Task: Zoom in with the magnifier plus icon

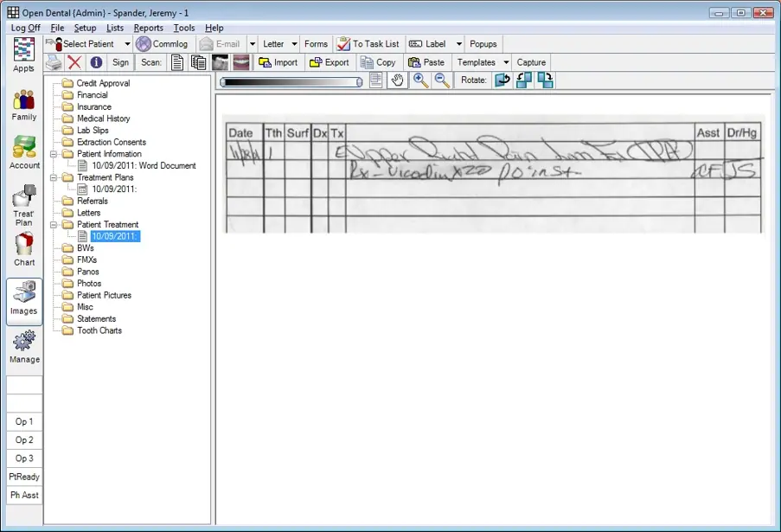Action: [421, 80]
